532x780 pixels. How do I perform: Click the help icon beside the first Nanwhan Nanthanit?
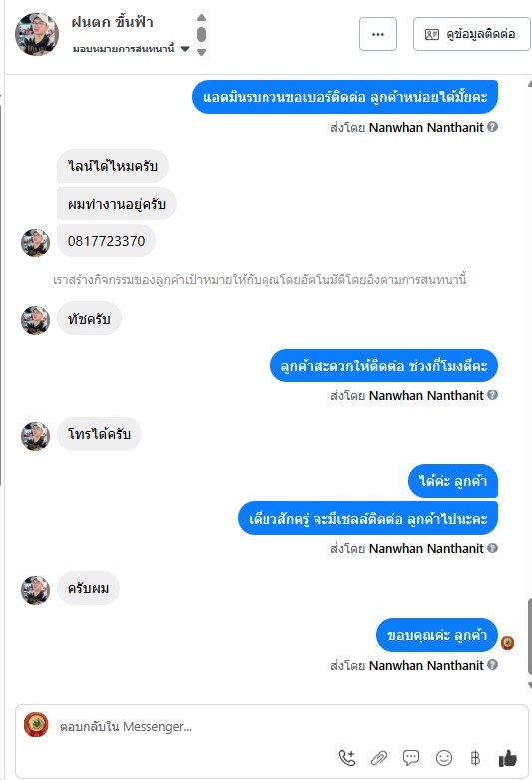(x=492, y=127)
